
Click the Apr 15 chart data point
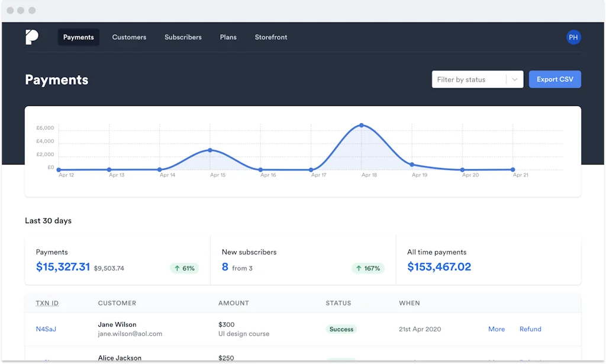(x=211, y=150)
